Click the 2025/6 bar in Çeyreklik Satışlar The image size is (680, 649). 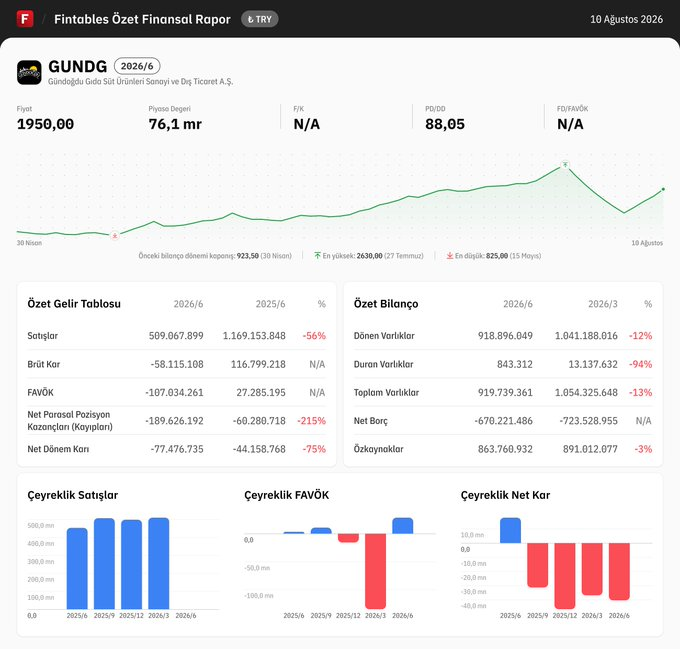point(77,568)
